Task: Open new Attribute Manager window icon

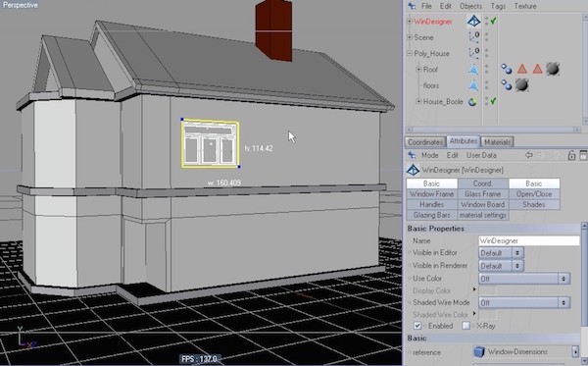Action: [x=583, y=155]
